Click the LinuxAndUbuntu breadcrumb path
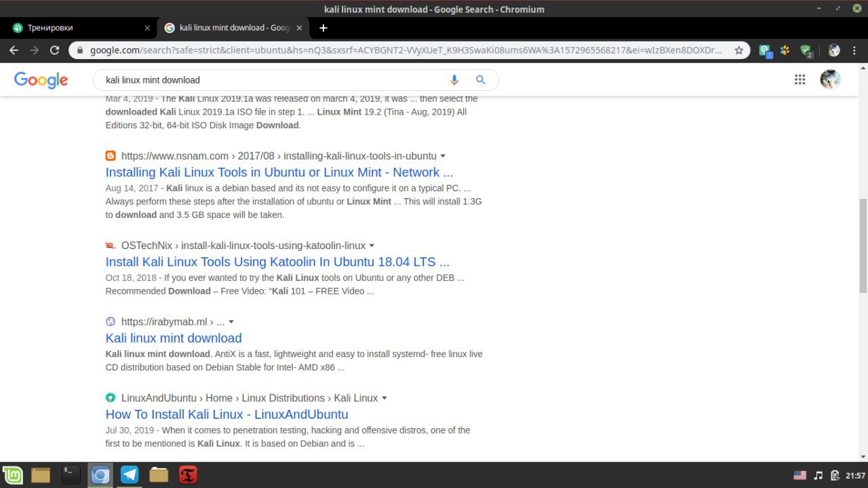This screenshot has height=488, width=868. coord(250,398)
